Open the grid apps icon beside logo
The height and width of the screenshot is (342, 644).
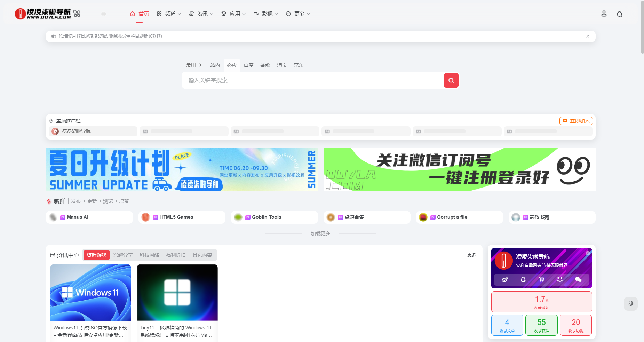[x=77, y=14]
